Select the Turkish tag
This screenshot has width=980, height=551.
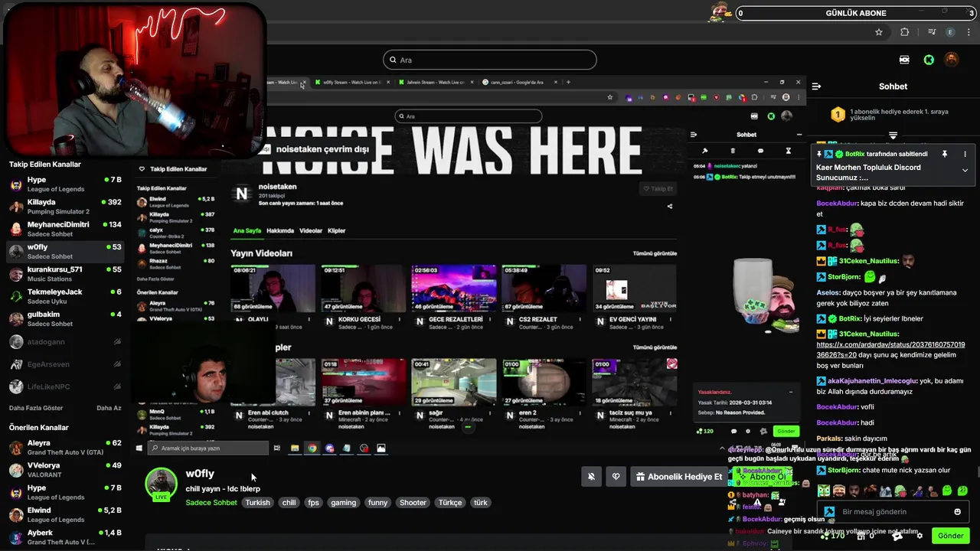[x=257, y=503]
